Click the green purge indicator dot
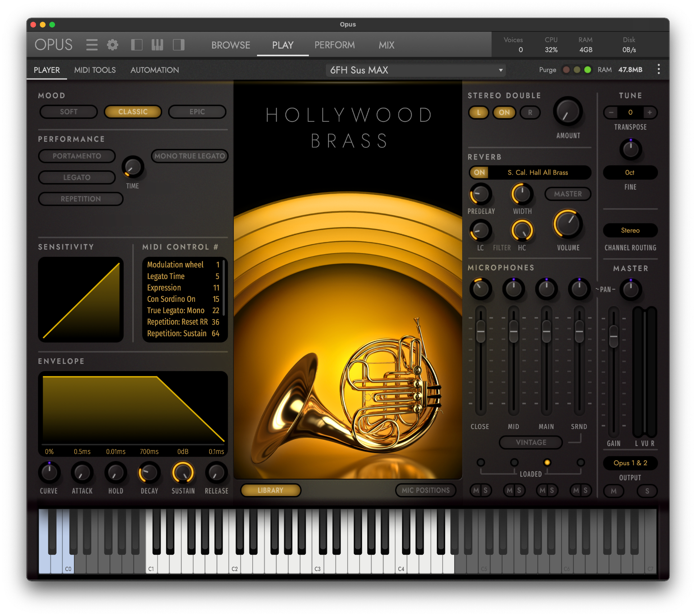The height and width of the screenshot is (616, 696). (588, 70)
